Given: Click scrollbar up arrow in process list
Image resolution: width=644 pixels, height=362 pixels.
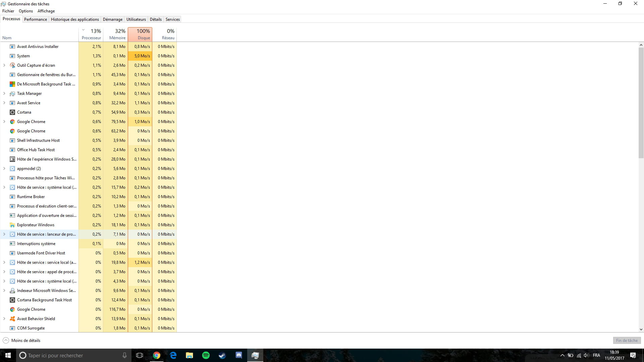Looking at the screenshot, I should point(641,45).
